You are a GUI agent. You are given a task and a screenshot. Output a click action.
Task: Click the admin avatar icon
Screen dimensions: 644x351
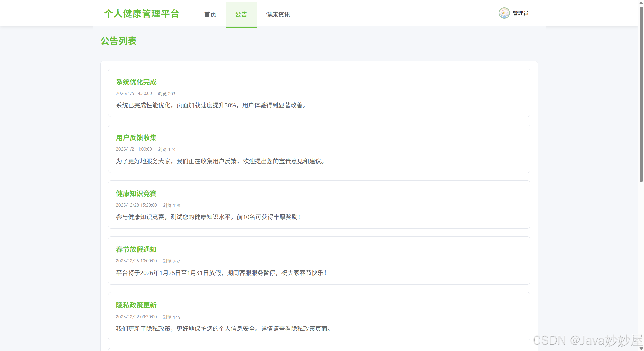(504, 13)
